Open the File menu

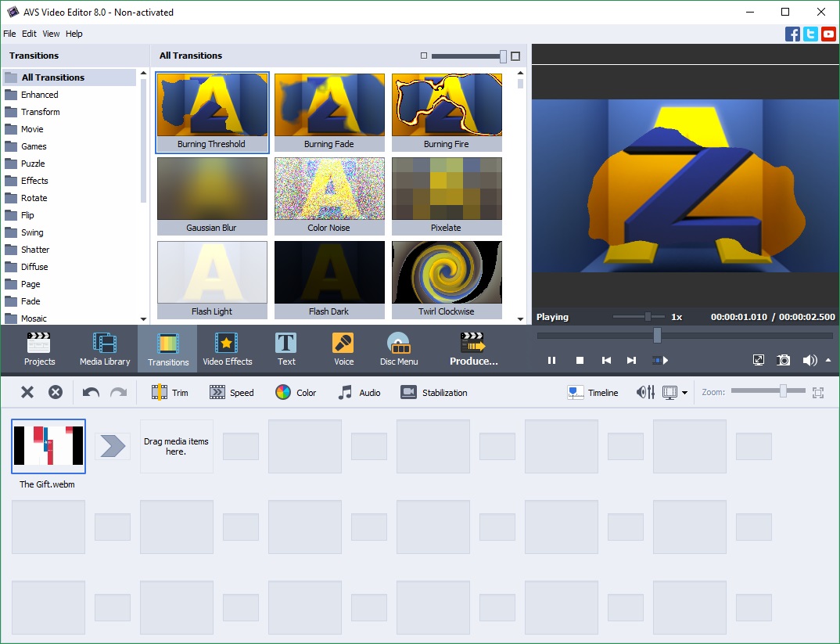(x=9, y=34)
